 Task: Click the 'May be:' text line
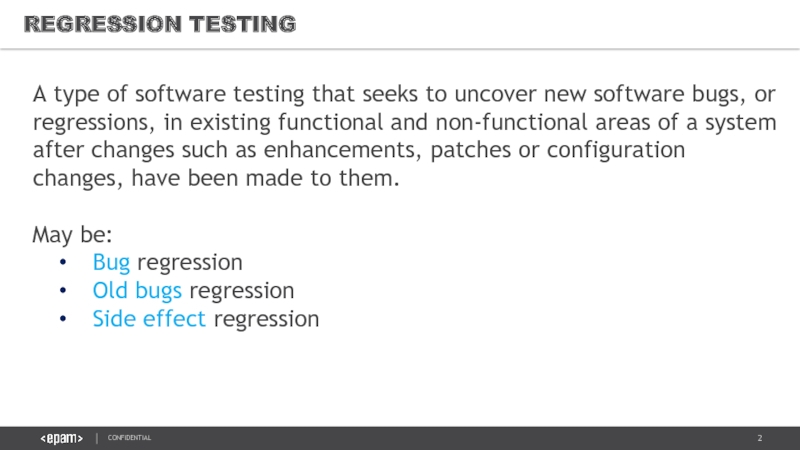72,235
